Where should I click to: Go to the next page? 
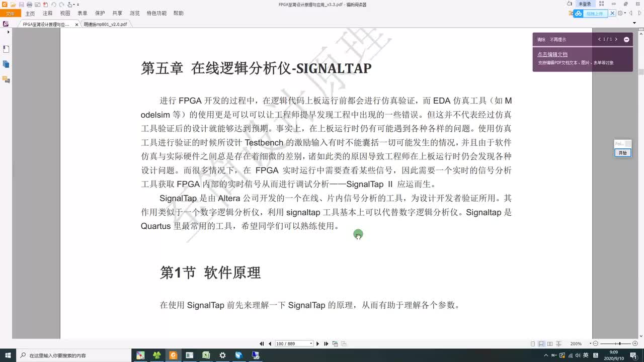317,344
